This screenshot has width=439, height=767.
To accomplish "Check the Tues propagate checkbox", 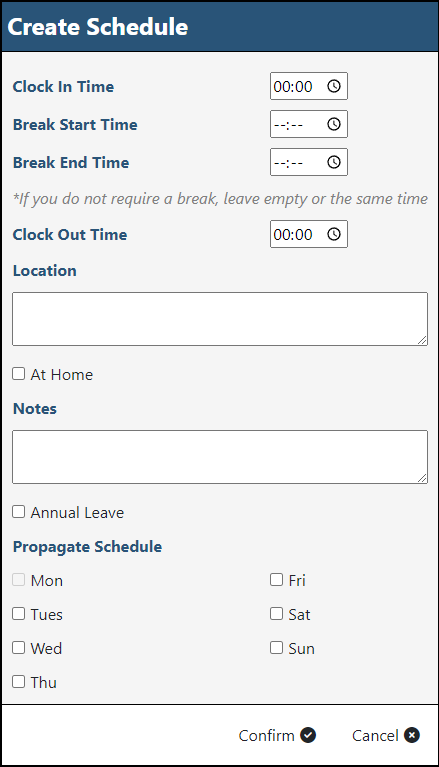I will click(x=19, y=613).
